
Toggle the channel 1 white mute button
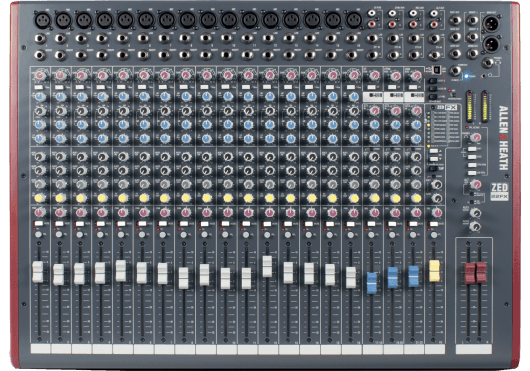(x=39, y=223)
